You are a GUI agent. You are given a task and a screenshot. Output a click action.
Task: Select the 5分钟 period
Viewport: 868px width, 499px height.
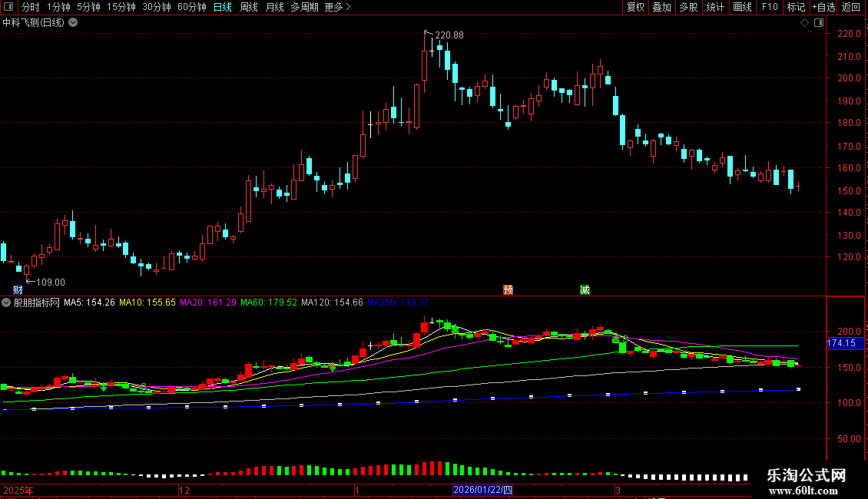(x=88, y=7)
